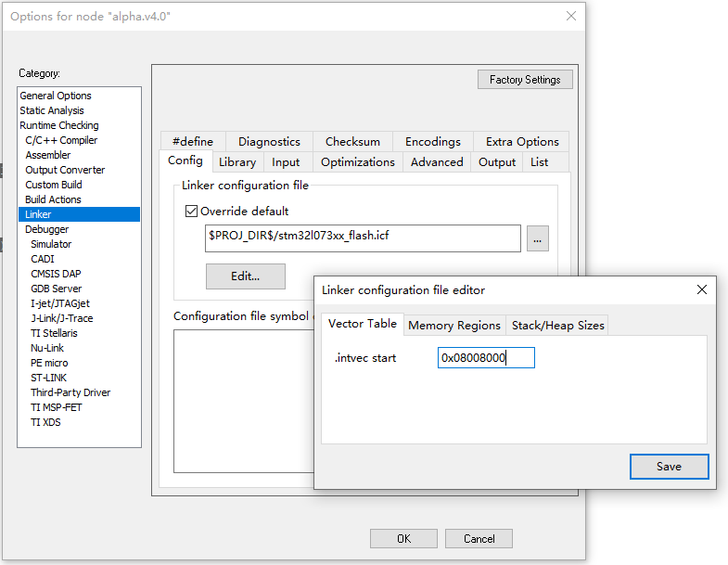Select Output Converter category

pyautogui.click(x=65, y=170)
